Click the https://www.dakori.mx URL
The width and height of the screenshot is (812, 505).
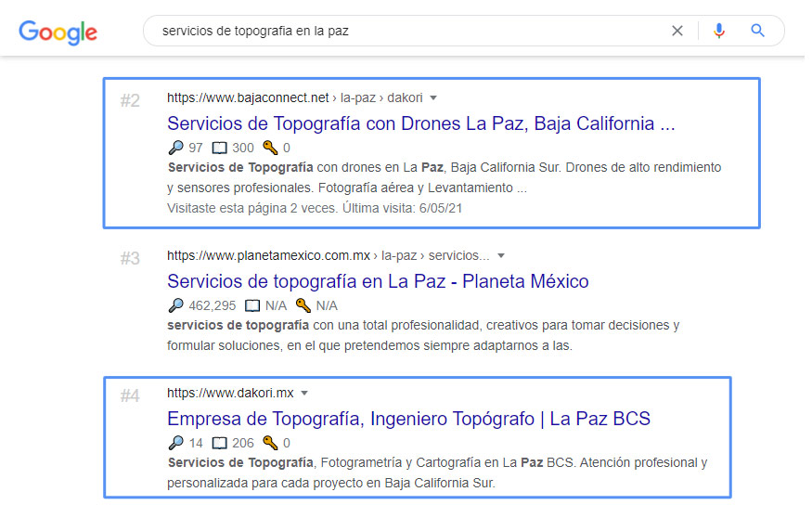230,393
